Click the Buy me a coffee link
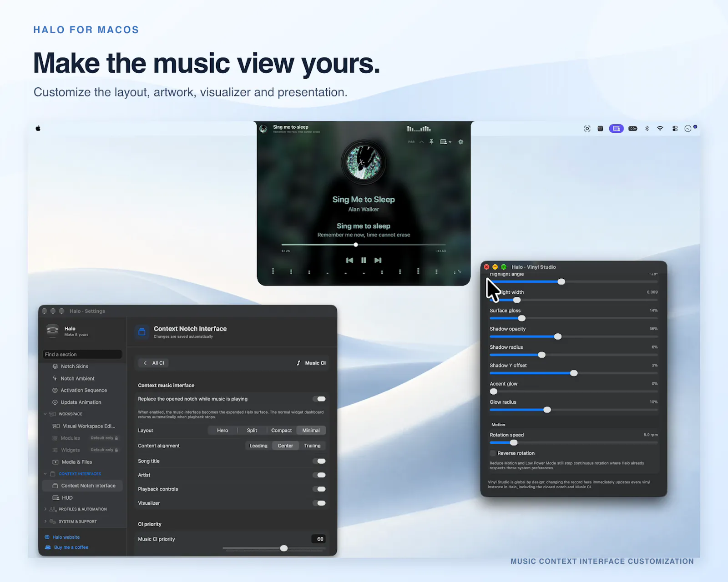 (x=71, y=547)
